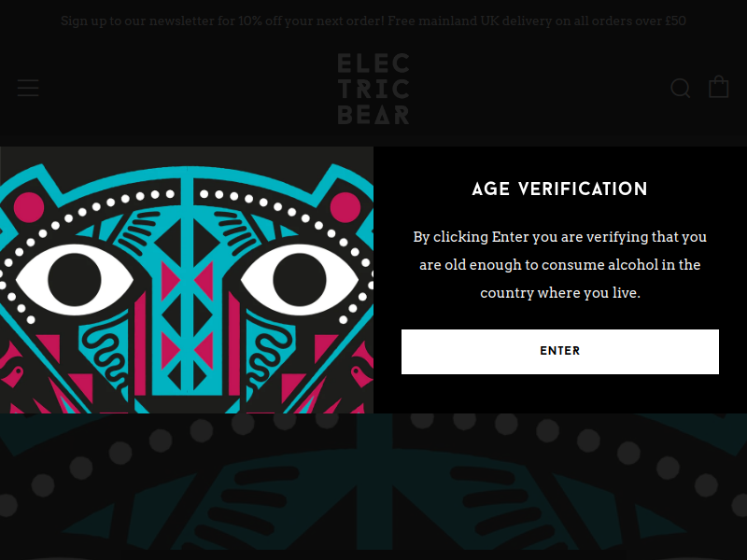Open the shopping cart bag icon
Viewport: 747px width, 560px height.
718,87
